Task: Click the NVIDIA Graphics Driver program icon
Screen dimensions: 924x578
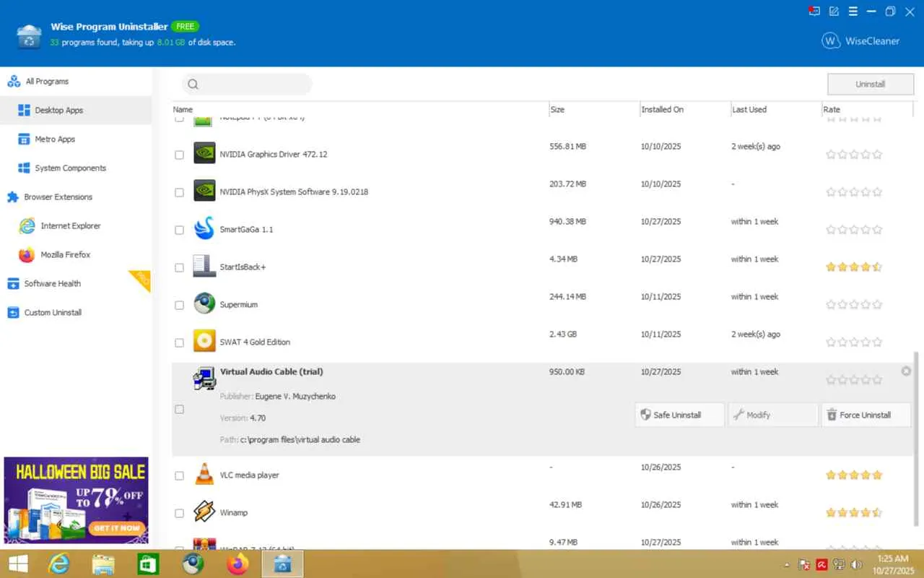Action: tap(204, 153)
